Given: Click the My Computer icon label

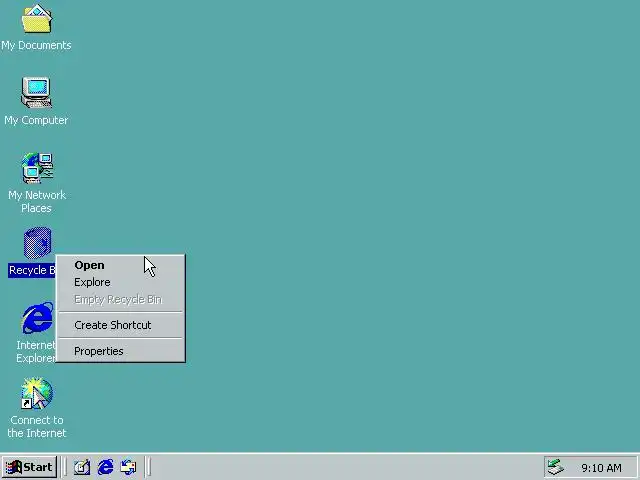Looking at the screenshot, I should [36, 120].
